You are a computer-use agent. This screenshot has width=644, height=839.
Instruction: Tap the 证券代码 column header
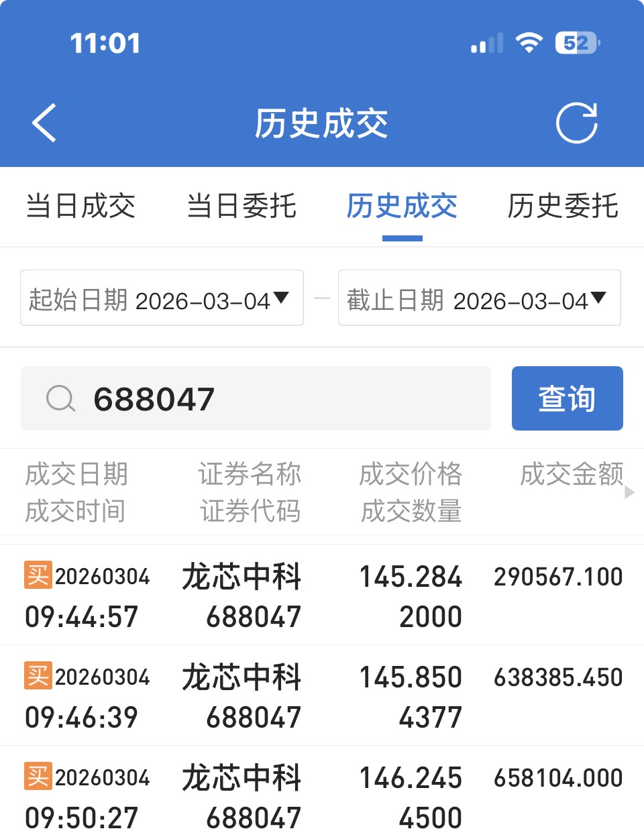[x=250, y=511]
